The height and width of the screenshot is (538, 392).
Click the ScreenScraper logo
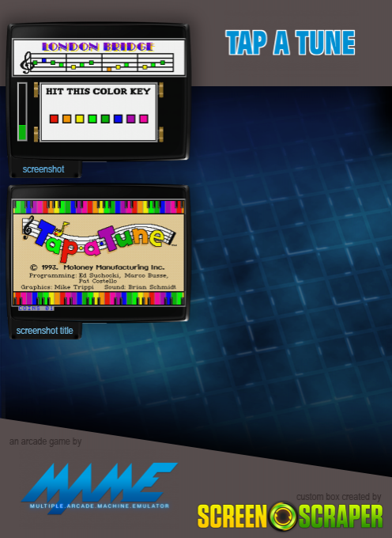[290, 516]
